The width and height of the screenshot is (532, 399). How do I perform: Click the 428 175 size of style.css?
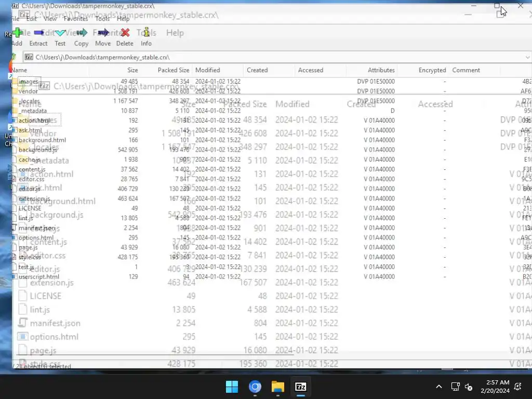[x=128, y=257]
